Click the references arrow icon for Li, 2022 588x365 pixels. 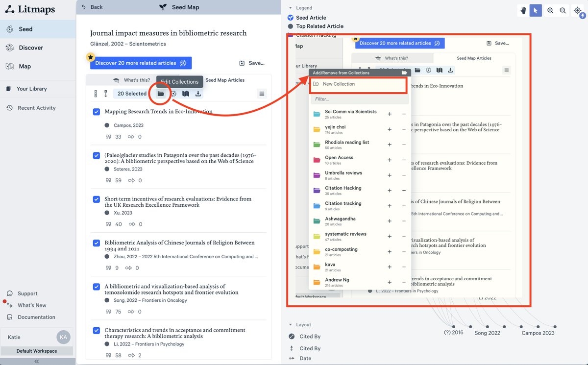tap(131, 355)
